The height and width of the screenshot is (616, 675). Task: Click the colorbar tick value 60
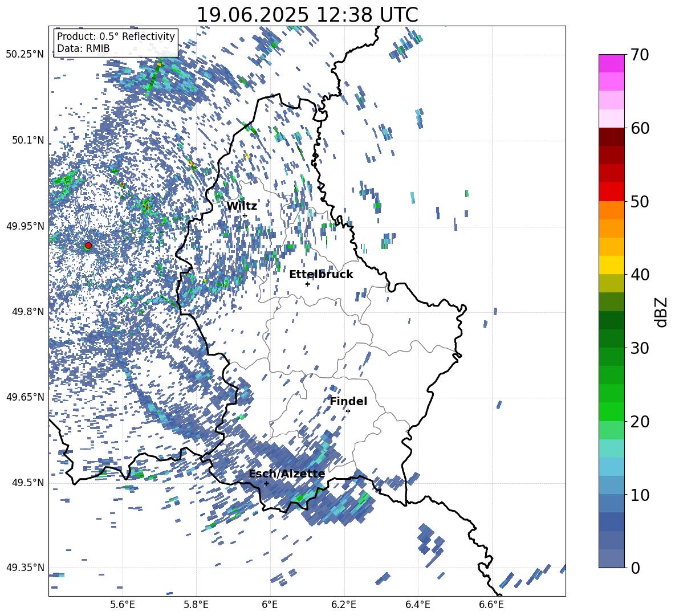640,128
